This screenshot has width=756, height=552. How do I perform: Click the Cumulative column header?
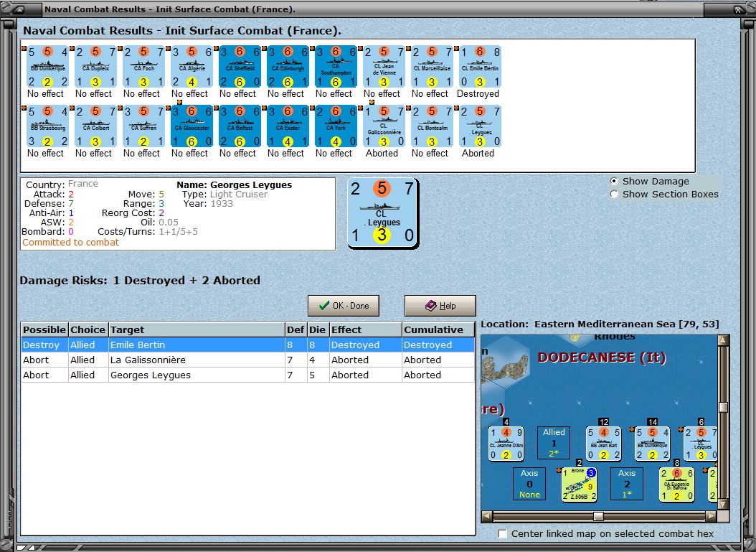438,329
